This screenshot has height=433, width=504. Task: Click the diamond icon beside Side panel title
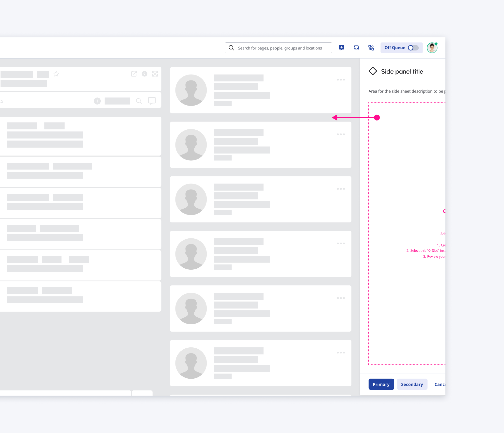[373, 71]
